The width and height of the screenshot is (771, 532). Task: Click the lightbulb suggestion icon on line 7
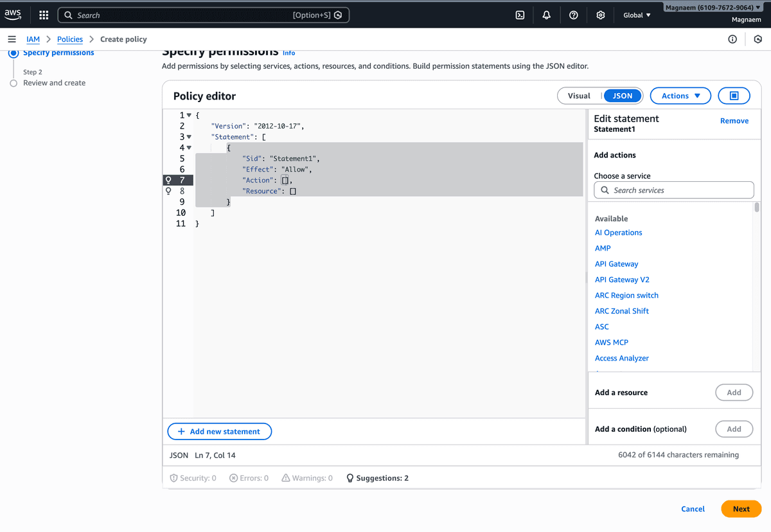click(168, 180)
